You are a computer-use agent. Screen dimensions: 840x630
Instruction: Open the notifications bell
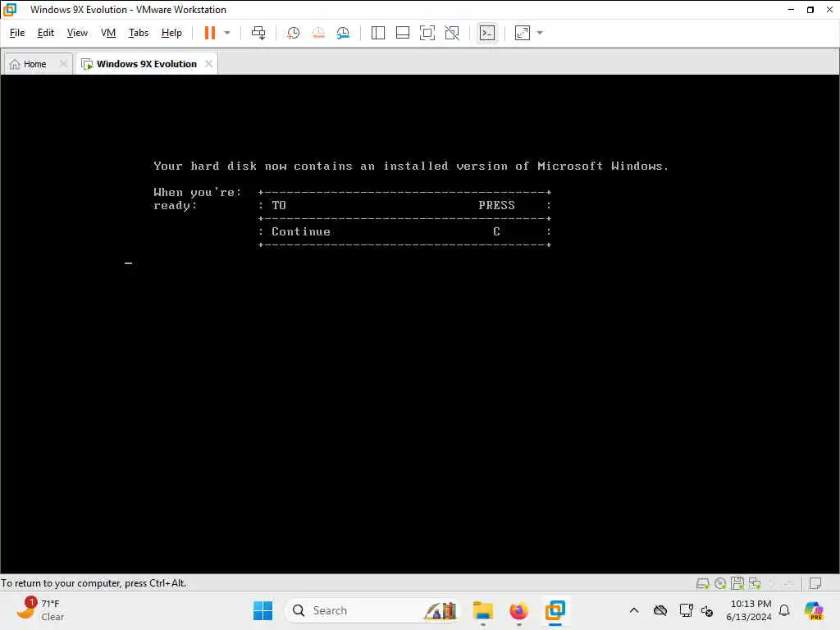[x=784, y=610]
